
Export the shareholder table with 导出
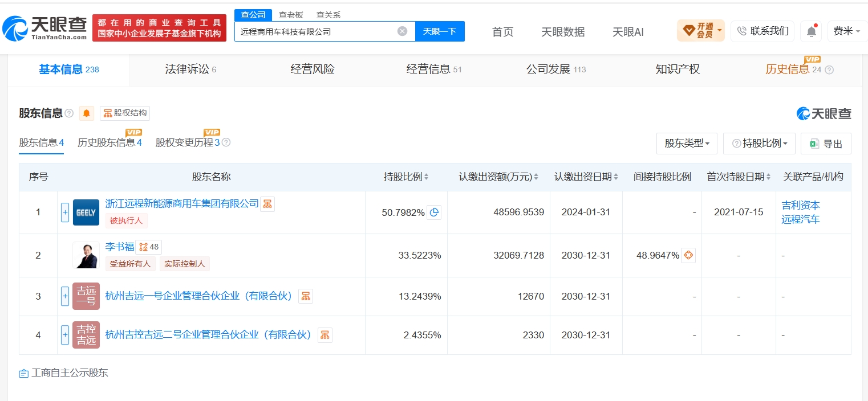(826, 144)
